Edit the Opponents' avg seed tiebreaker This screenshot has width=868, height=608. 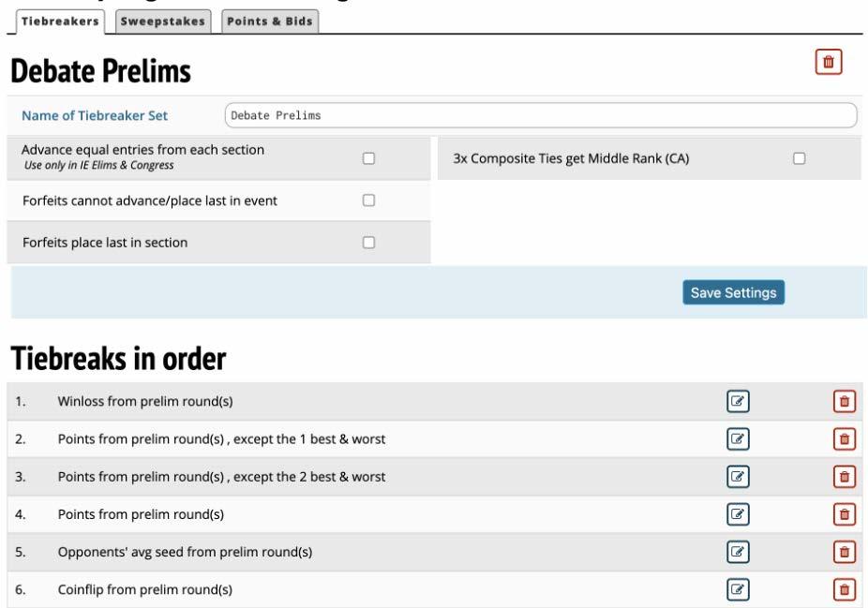(x=739, y=551)
